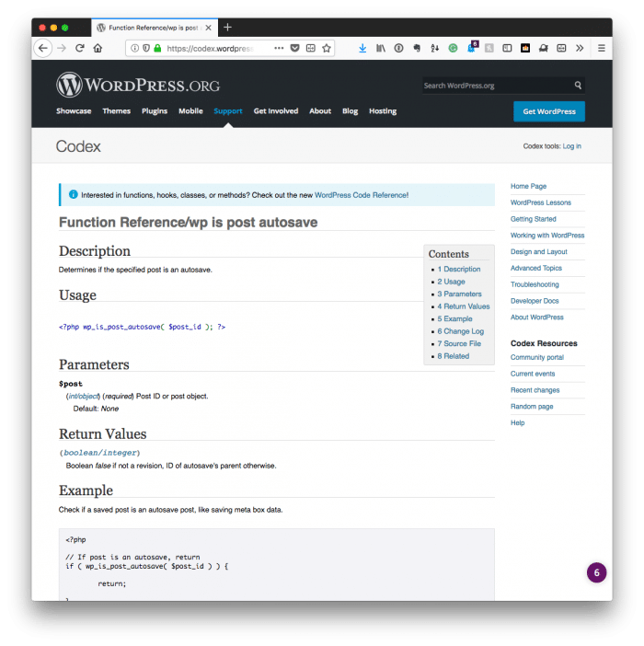Open the Developer Docs sidebar link
Screen dimensions: 644x646
(535, 301)
